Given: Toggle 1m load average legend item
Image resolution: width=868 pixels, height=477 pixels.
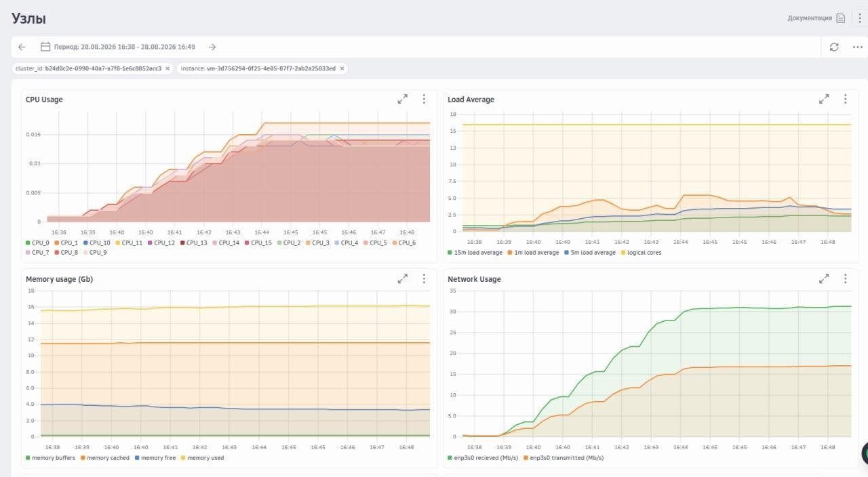Looking at the screenshot, I should pos(533,252).
